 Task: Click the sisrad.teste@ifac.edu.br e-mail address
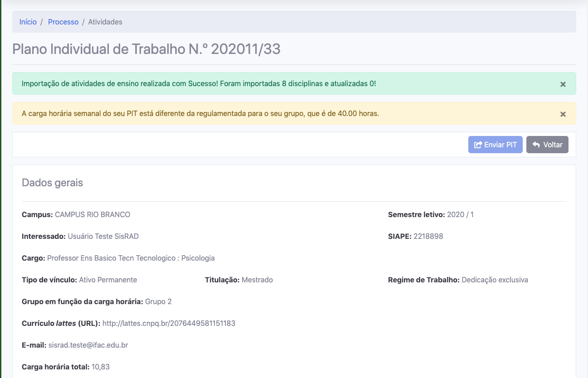click(x=88, y=345)
